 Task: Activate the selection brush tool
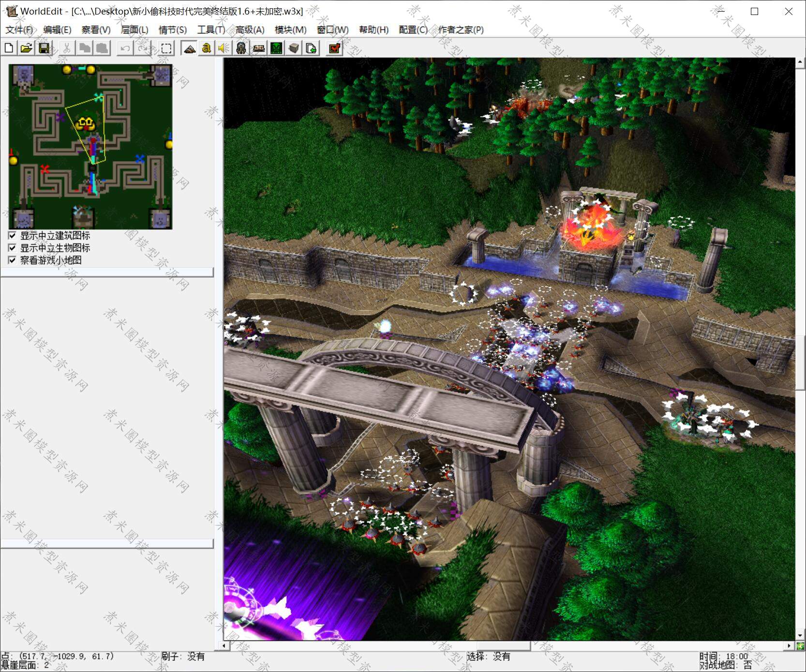coord(166,48)
